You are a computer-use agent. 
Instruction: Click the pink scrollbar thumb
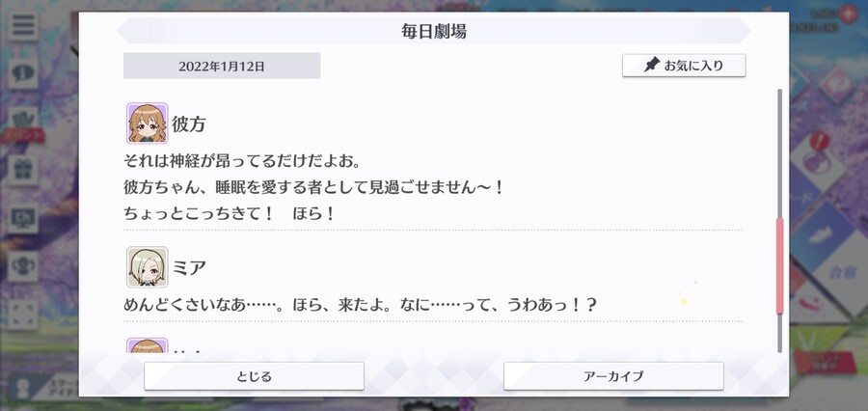780,266
